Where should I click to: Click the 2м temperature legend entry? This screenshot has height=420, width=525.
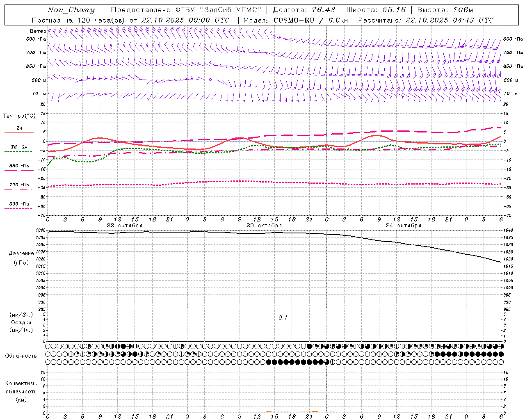[x=19, y=128]
